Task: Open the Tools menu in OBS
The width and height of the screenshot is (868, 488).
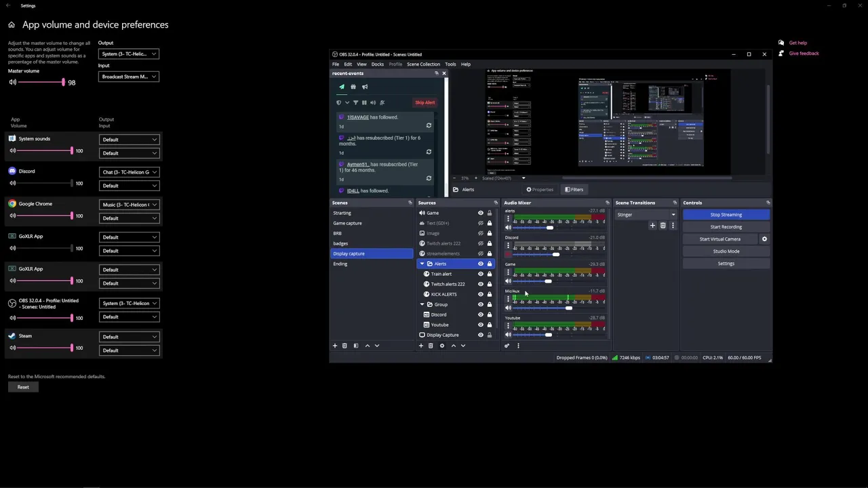Action: click(x=450, y=64)
